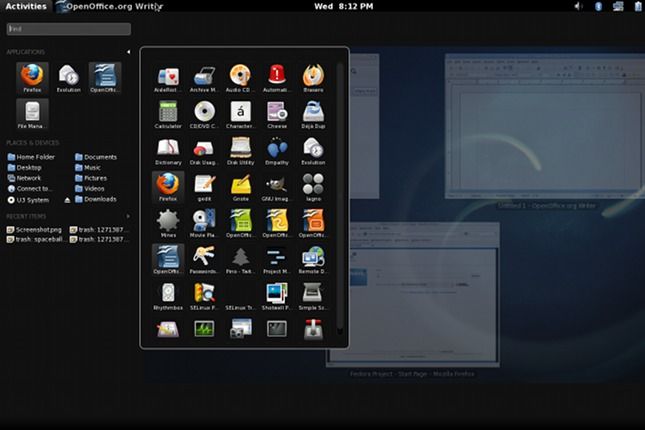Open Movie Player application
Screen dimensions: 645x430
[x=204, y=223]
